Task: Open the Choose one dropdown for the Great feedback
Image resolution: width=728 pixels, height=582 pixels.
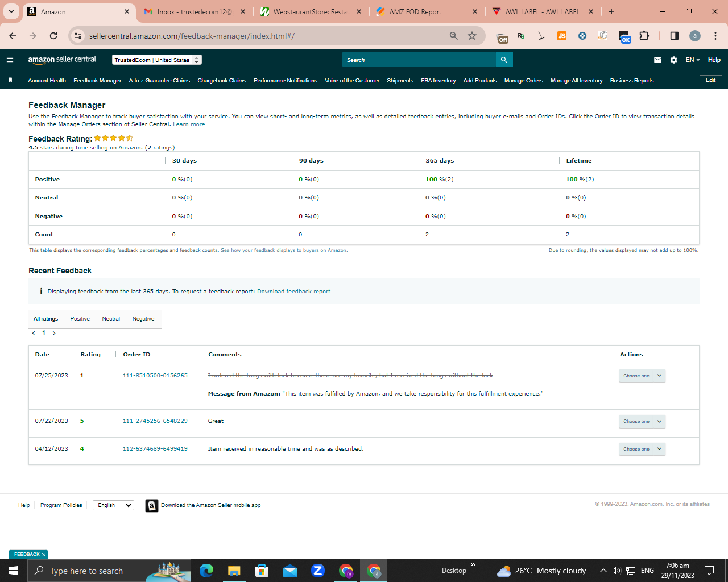Action: (642, 421)
